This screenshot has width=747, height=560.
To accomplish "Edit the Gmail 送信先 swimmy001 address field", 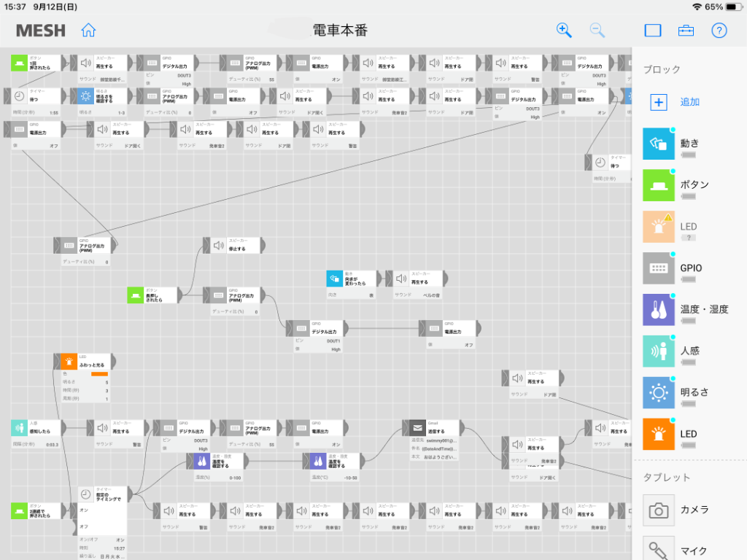I will [x=435, y=440].
